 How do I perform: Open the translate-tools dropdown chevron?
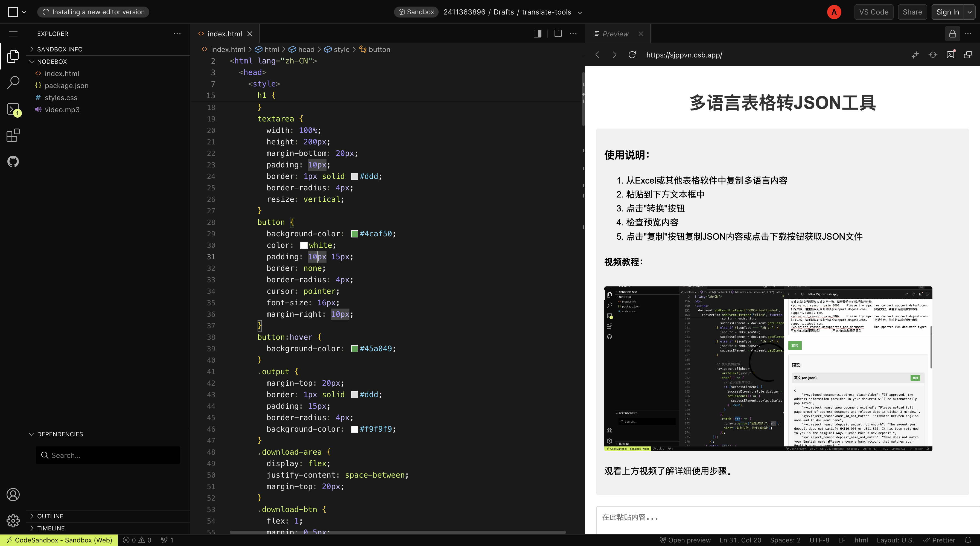[579, 12]
